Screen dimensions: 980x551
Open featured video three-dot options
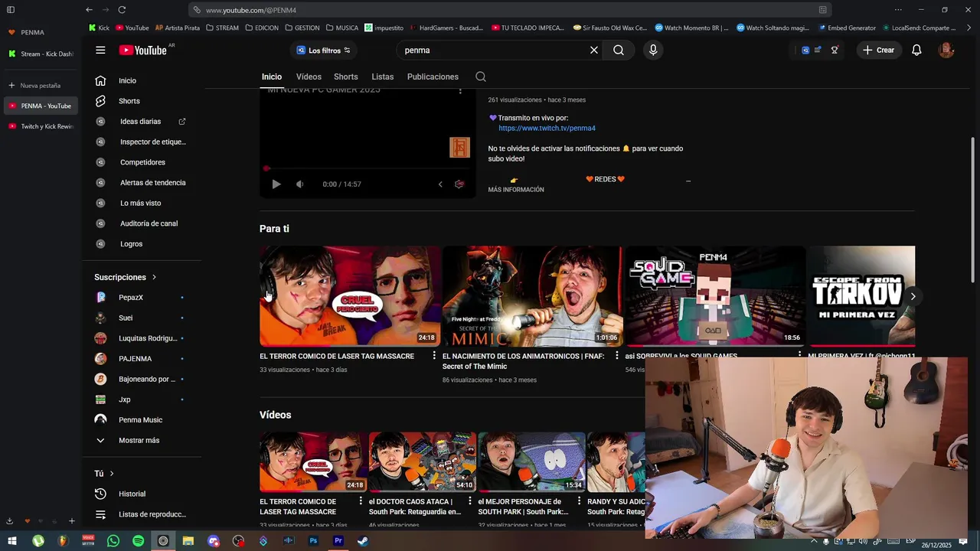pos(460,90)
